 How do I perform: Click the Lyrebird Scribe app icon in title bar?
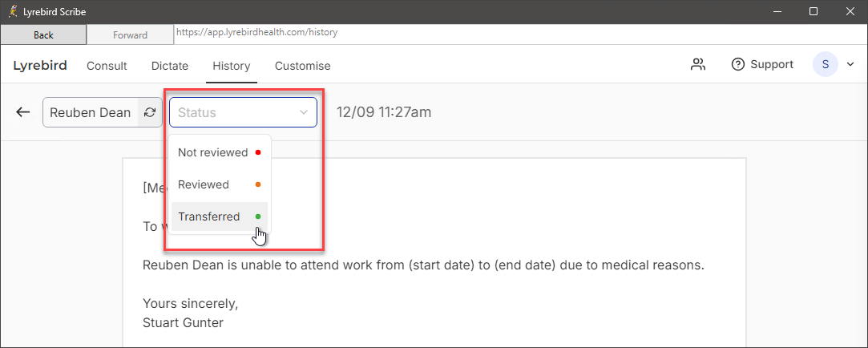pos(13,11)
